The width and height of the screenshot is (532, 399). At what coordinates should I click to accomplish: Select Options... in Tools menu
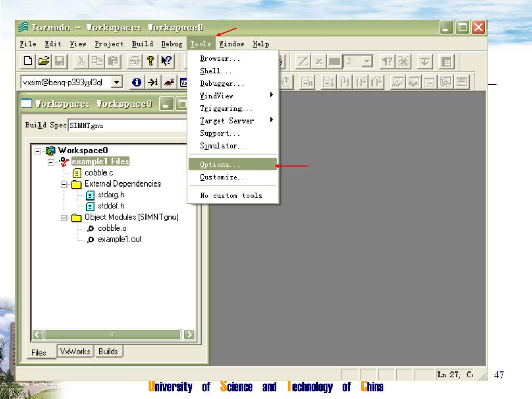coord(233,165)
